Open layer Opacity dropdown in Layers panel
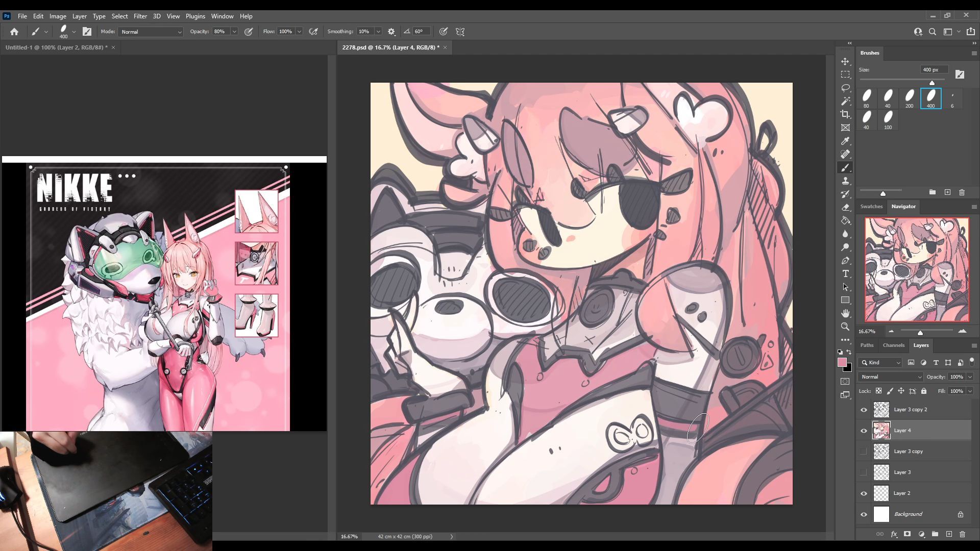This screenshot has width=980, height=551. (x=969, y=377)
